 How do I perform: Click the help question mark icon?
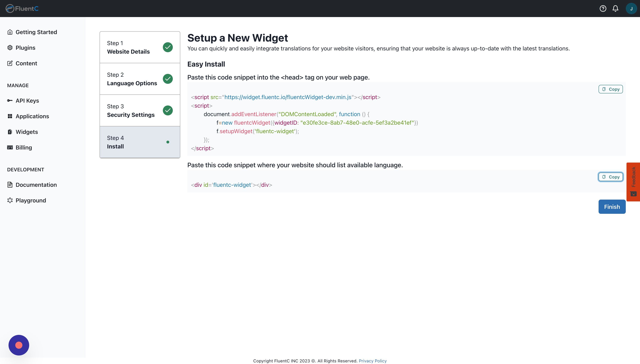pos(603,9)
